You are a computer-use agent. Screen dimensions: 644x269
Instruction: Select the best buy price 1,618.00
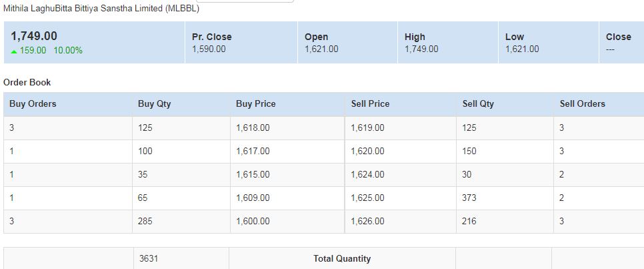(x=253, y=127)
